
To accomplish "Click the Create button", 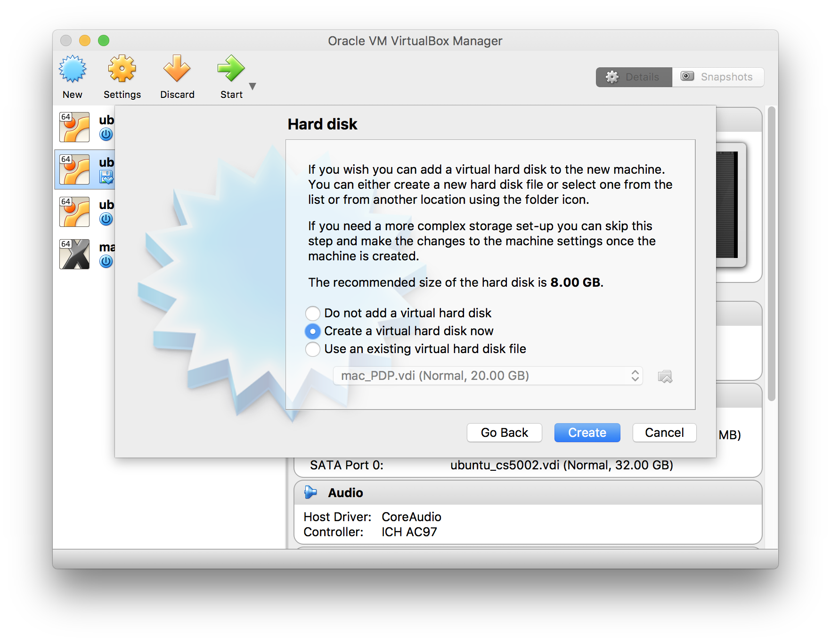I will [587, 433].
